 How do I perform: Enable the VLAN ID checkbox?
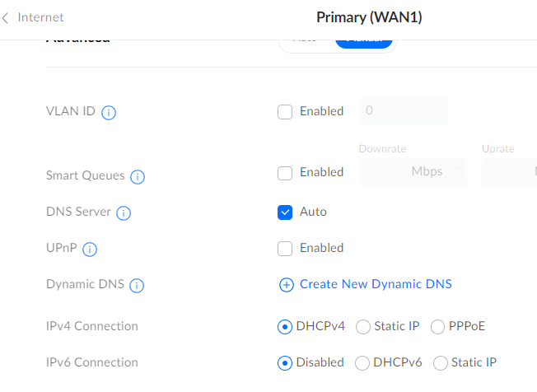click(285, 112)
